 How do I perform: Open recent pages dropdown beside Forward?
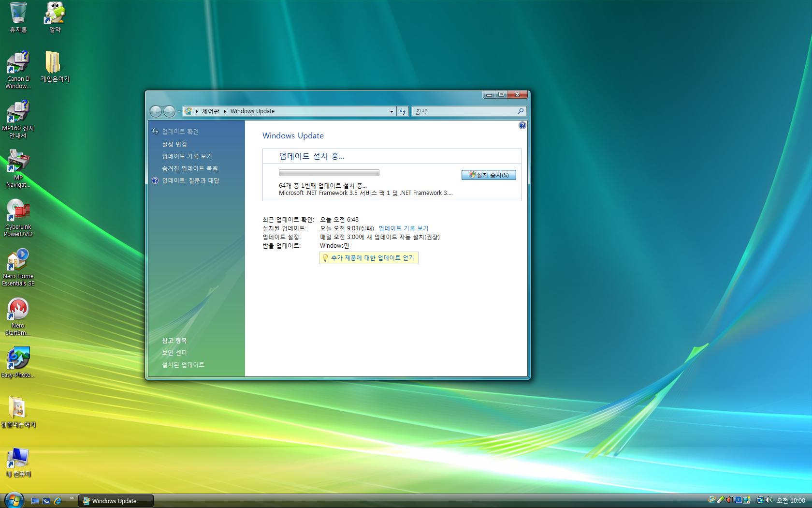click(x=179, y=111)
